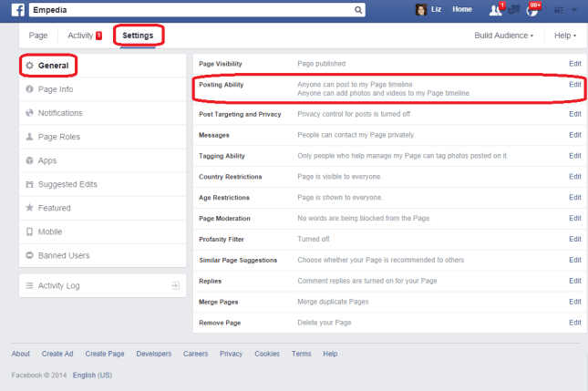This screenshot has height=391, width=588.
Task: Open the About footer link
Action: coord(21,354)
